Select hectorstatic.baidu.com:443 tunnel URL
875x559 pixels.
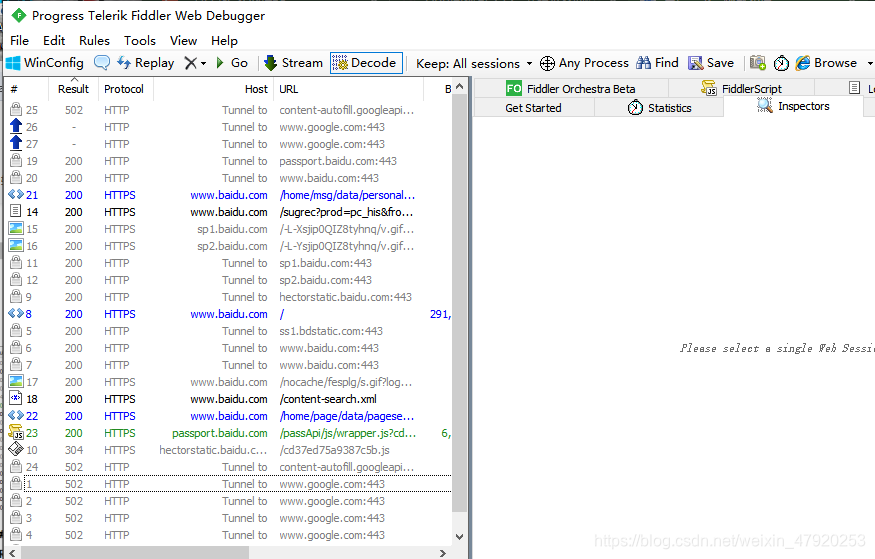(x=345, y=297)
